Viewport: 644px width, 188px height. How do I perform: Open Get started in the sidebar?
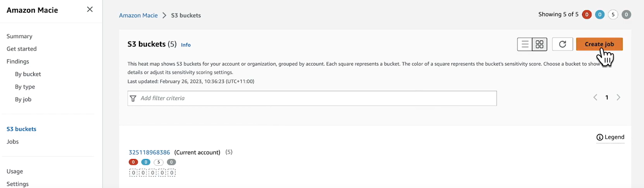click(22, 49)
